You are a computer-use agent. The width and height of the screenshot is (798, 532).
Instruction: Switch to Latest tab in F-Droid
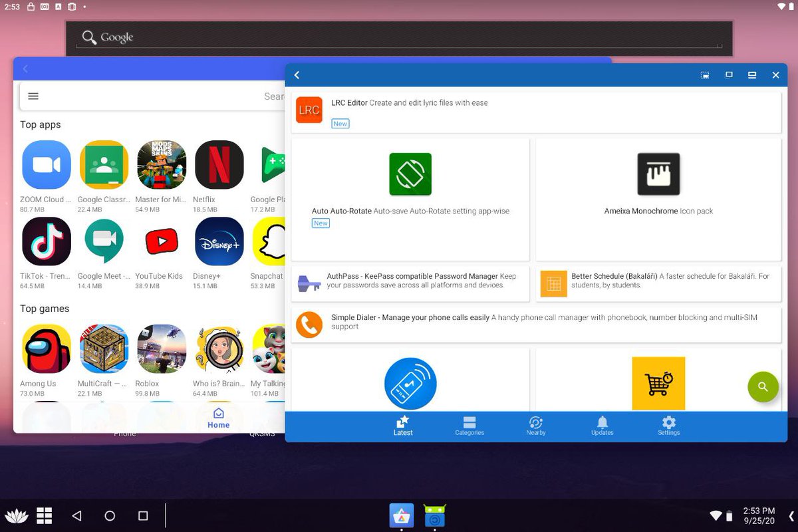pos(403,426)
